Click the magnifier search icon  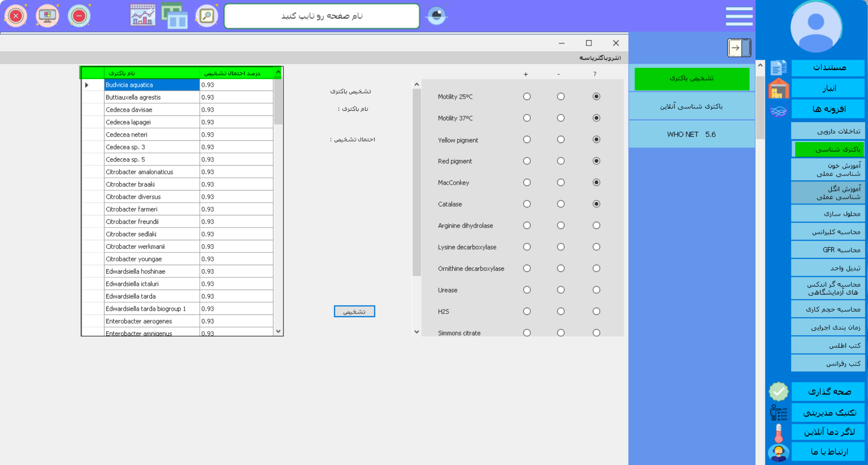pos(207,16)
